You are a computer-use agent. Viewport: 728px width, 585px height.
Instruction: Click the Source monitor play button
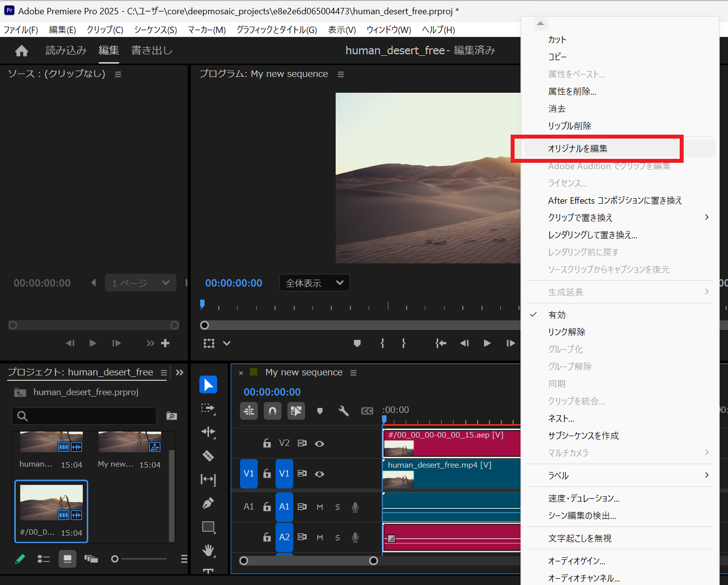[x=93, y=343]
